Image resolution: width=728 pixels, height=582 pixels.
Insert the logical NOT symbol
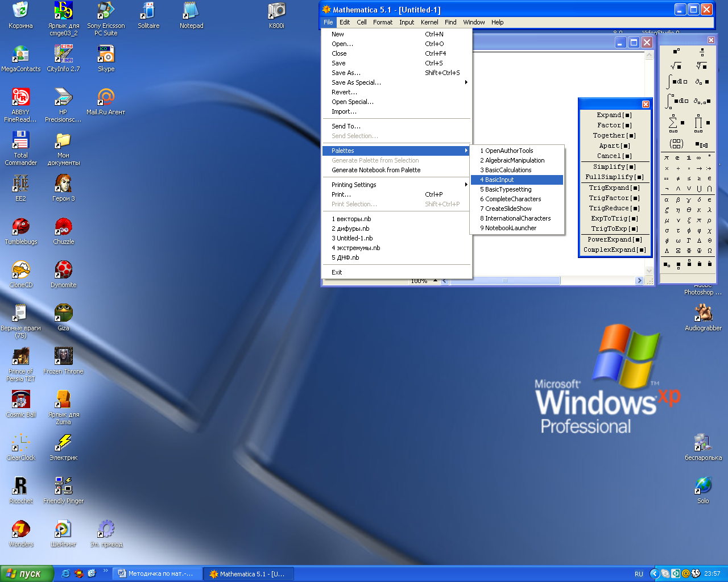(x=667, y=189)
